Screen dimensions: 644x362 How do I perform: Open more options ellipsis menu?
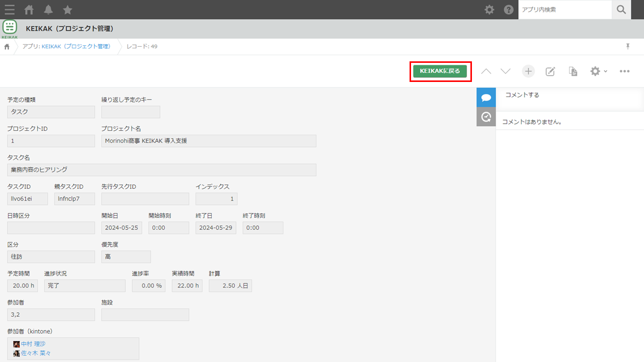[624, 71]
